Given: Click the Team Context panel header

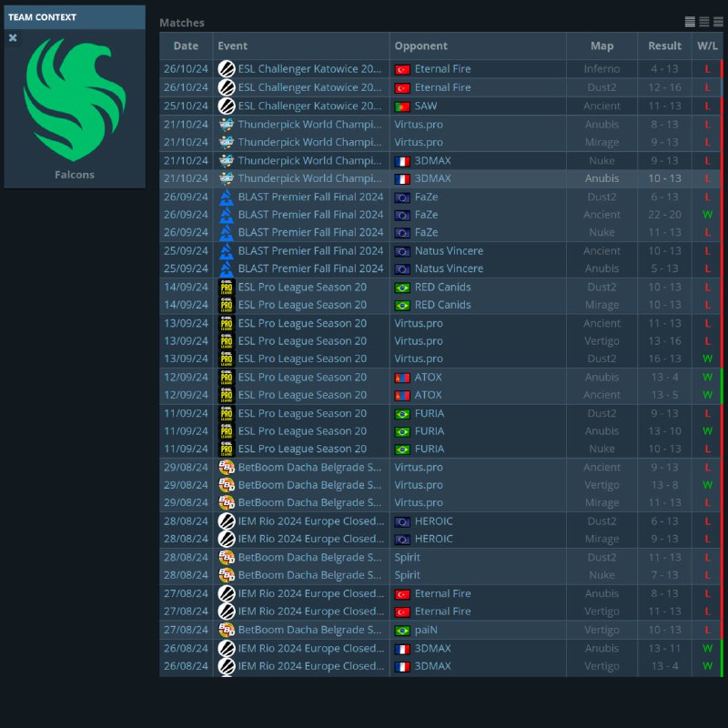Looking at the screenshot, I should pyautogui.click(x=75, y=17).
